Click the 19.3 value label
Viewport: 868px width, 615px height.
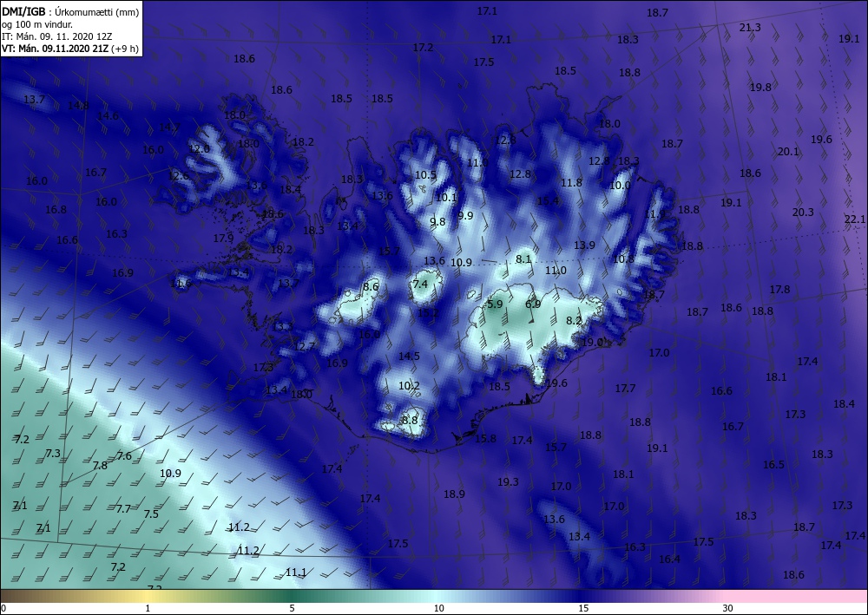click(508, 482)
